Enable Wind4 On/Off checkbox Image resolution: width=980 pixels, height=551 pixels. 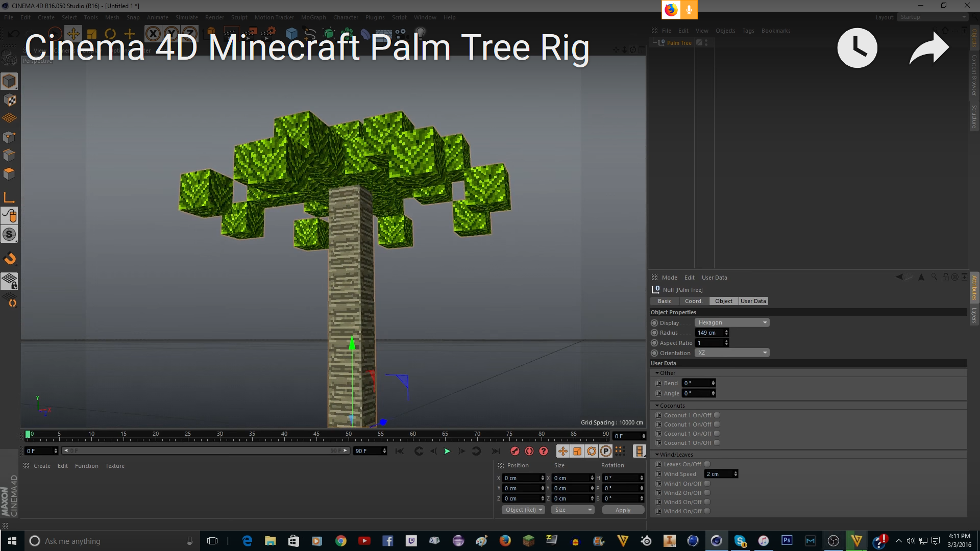(x=707, y=511)
